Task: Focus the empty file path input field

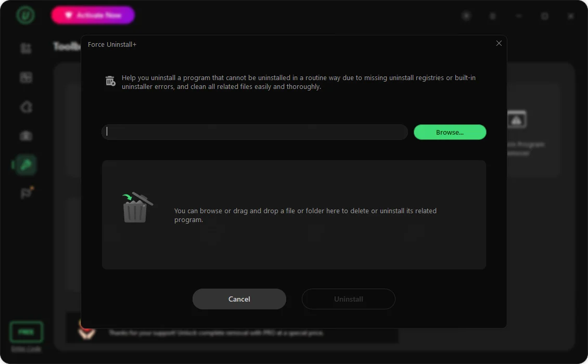Action: [254, 132]
